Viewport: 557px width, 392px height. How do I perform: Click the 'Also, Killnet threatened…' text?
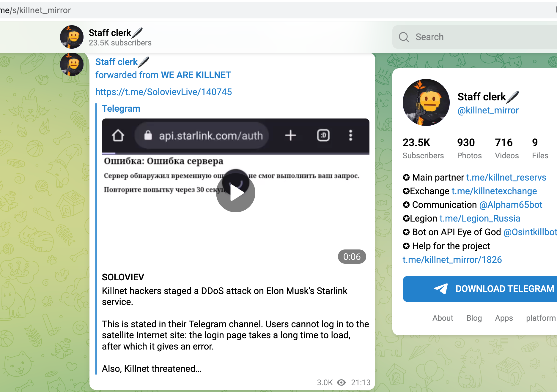point(152,369)
